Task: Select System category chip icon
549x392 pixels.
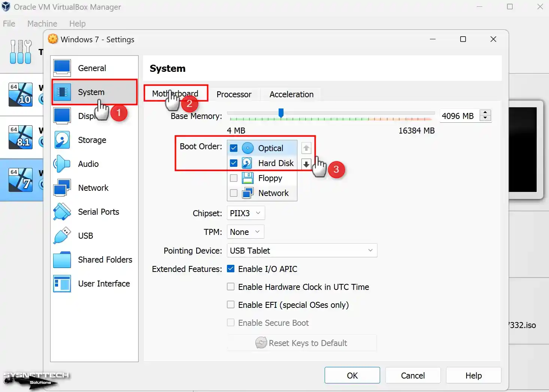Action: click(62, 92)
